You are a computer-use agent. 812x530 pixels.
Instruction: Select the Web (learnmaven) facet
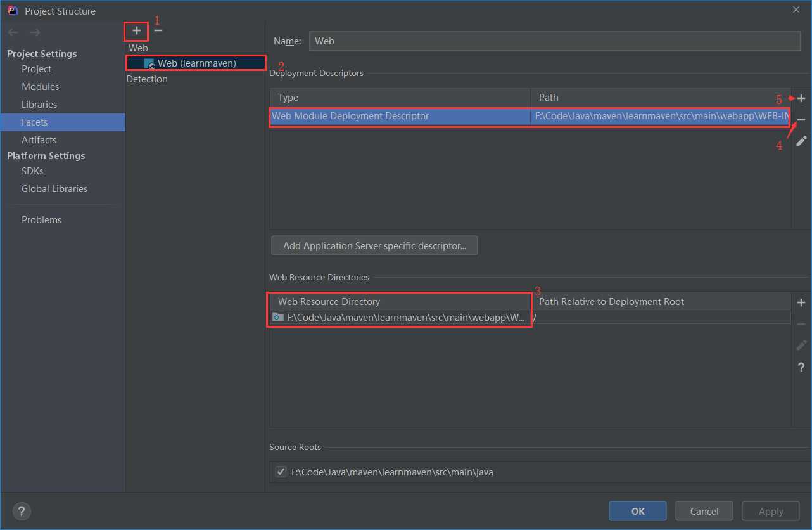click(x=196, y=63)
